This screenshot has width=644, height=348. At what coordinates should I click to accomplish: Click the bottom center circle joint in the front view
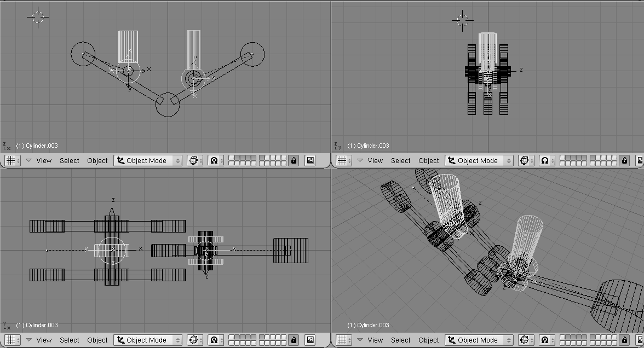tap(168, 105)
